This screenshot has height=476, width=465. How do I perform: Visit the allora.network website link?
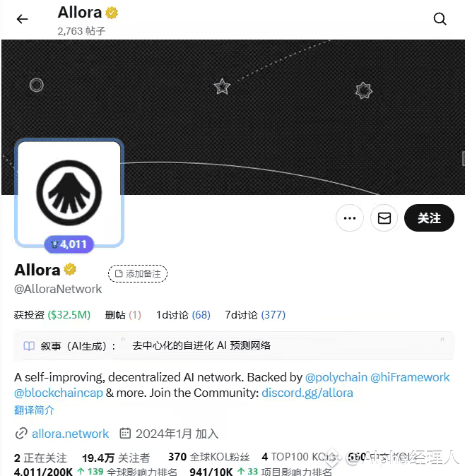click(70, 434)
